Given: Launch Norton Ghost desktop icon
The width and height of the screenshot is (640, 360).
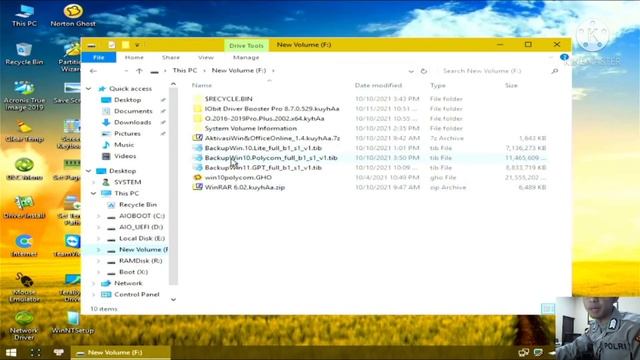Looking at the screenshot, I should (x=73, y=16).
